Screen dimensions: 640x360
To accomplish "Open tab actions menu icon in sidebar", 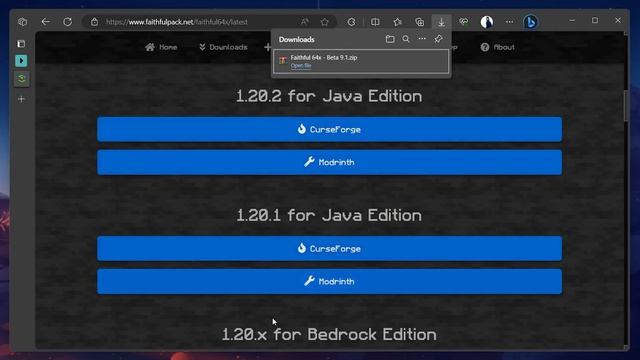I will 21,44.
